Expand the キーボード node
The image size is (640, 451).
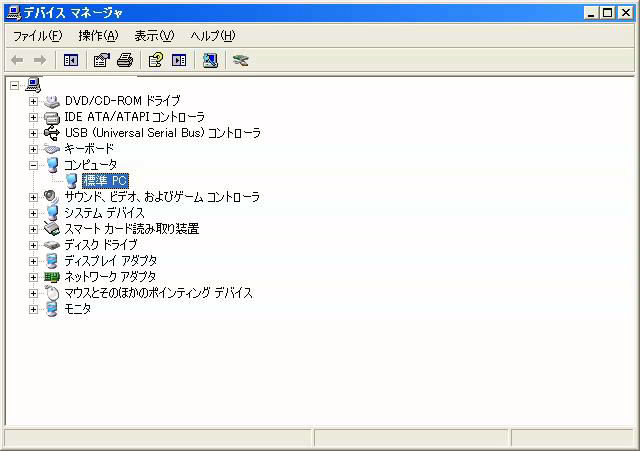coord(33,149)
